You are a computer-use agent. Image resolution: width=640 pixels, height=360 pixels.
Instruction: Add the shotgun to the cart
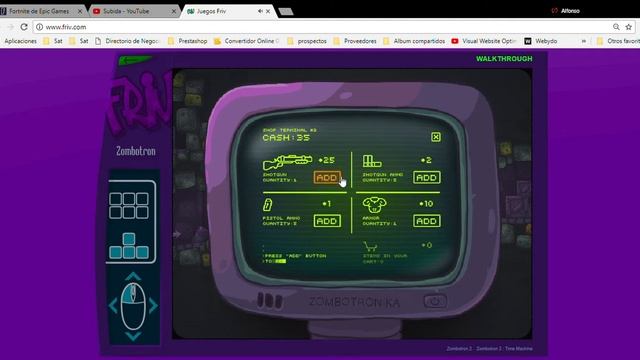click(x=327, y=178)
